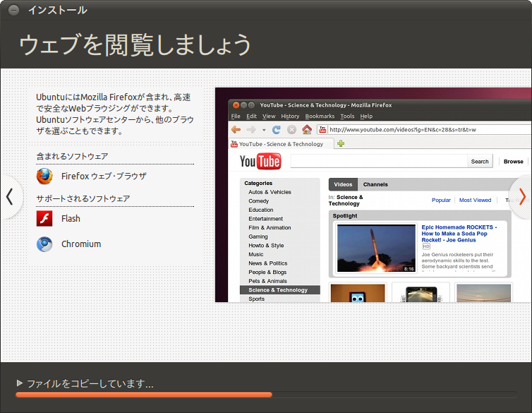532x413 pixels.
Task: Select Pets & Animals category
Action: 267,281
